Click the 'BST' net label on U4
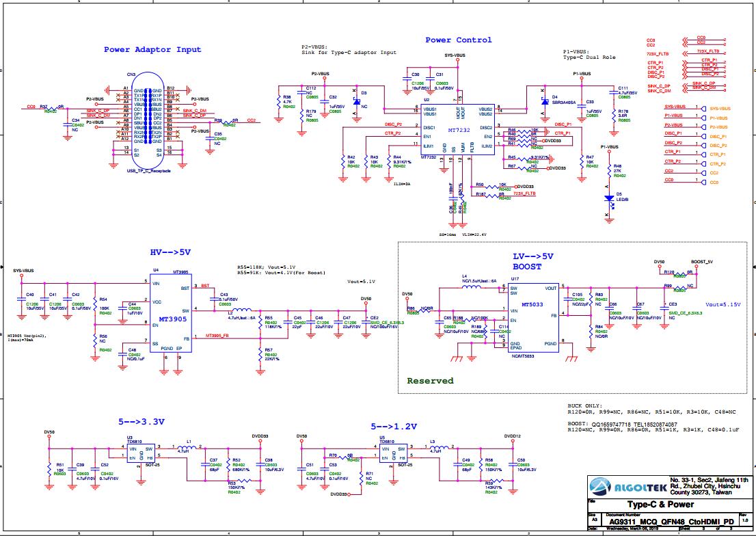The image size is (756, 536). pos(205,286)
